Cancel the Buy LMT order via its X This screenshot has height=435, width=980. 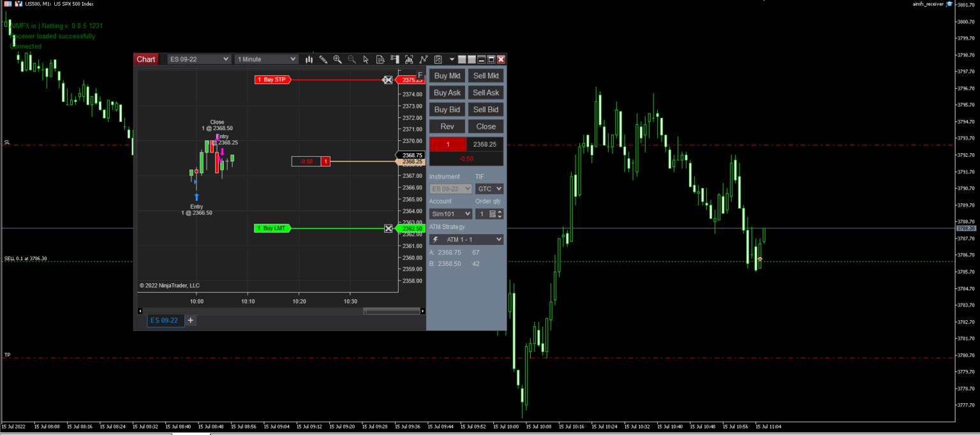(389, 228)
